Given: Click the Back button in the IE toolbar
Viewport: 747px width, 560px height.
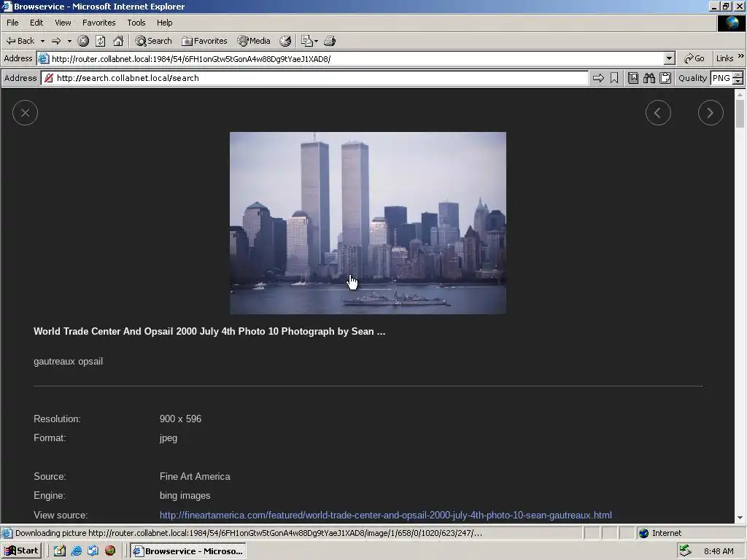Looking at the screenshot, I should (x=20, y=41).
